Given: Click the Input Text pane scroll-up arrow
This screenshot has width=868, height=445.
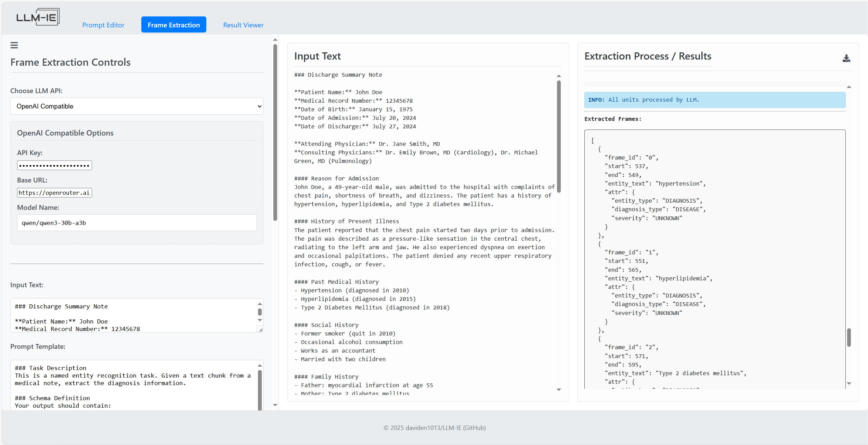Looking at the screenshot, I should coord(559,76).
